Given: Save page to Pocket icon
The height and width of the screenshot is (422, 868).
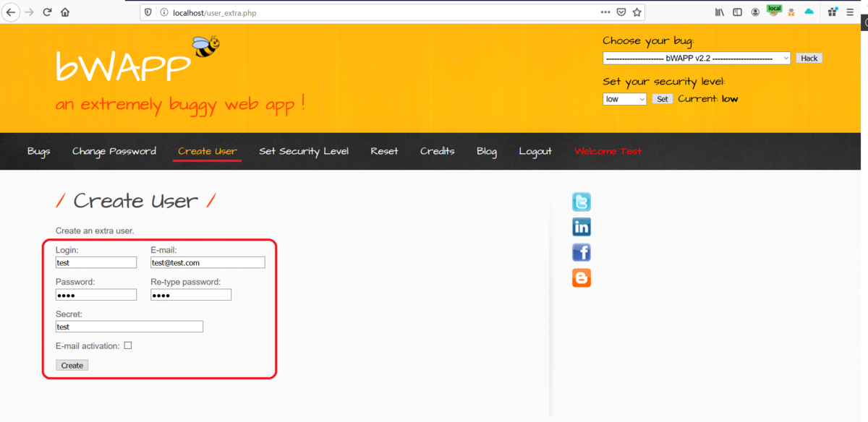Looking at the screenshot, I should [621, 12].
